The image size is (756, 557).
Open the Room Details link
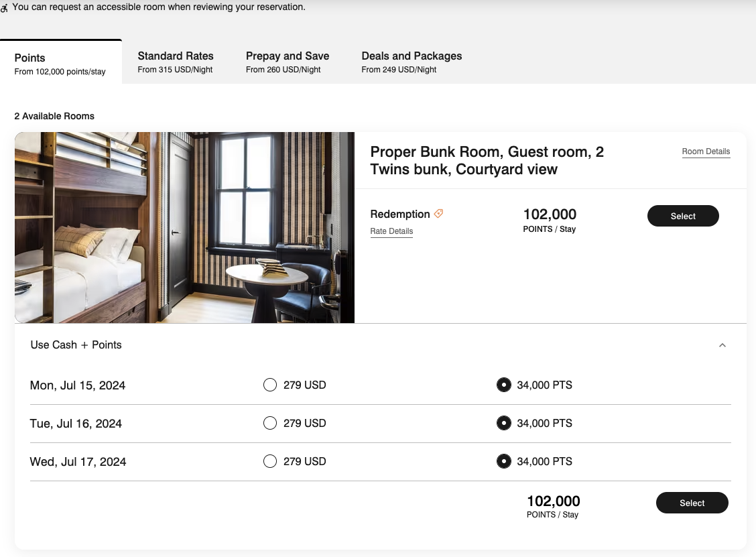(x=706, y=151)
